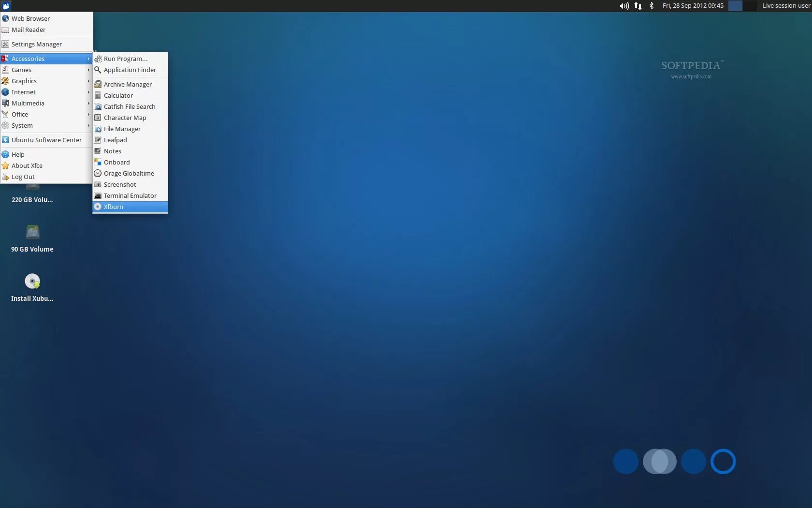Click the Run Program gears icon

click(x=98, y=59)
